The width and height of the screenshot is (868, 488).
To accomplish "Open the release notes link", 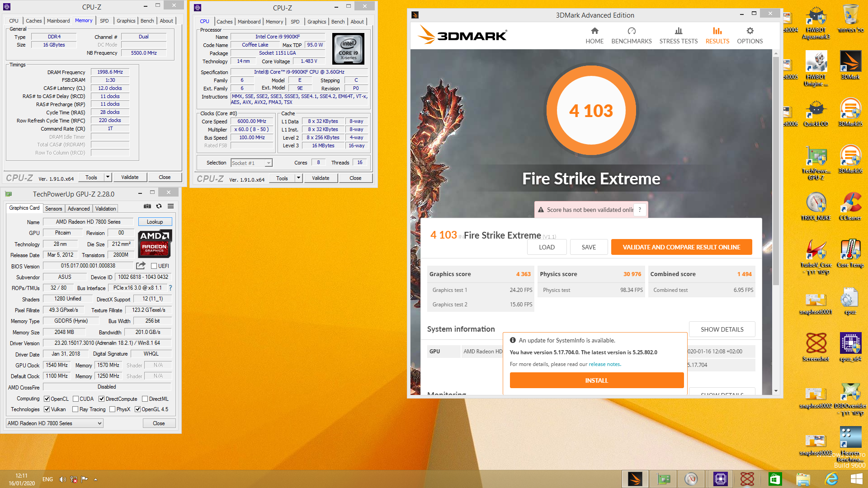I will (x=604, y=364).
